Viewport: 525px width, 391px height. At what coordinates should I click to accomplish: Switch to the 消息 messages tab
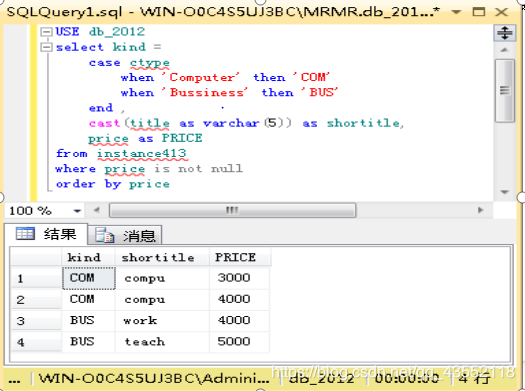click(125, 236)
